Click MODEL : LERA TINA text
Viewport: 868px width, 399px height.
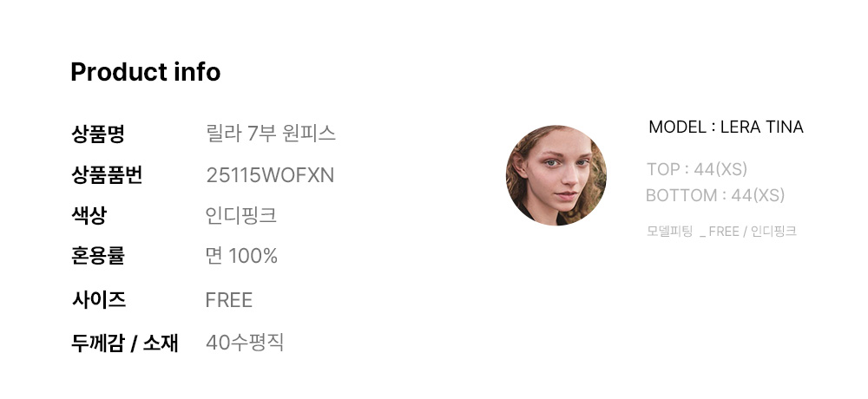[x=726, y=128]
